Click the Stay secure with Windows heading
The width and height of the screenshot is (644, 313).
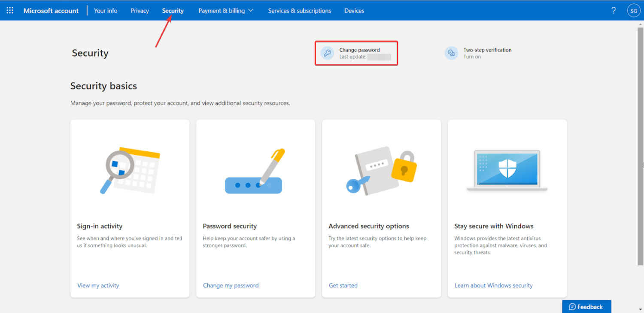tap(494, 226)
